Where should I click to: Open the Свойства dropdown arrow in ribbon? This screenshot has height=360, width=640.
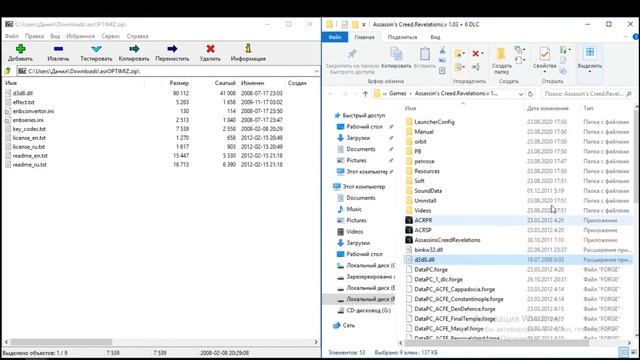(544, 72)
